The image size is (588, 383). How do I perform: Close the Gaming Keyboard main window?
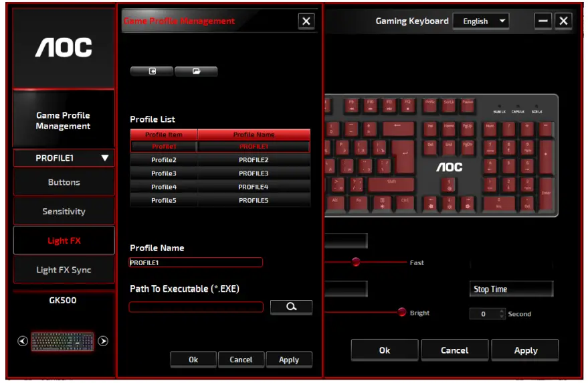click(563, 21)
